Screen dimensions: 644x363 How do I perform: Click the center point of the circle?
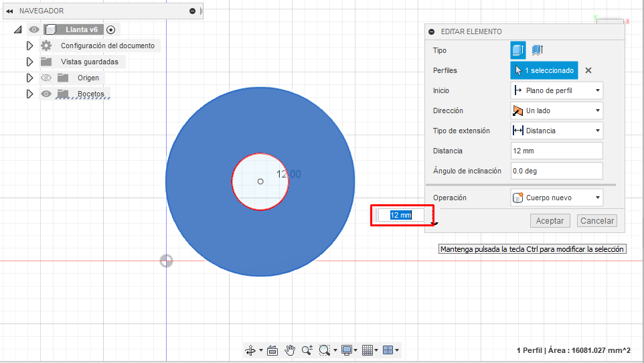[x=260, y=181]
